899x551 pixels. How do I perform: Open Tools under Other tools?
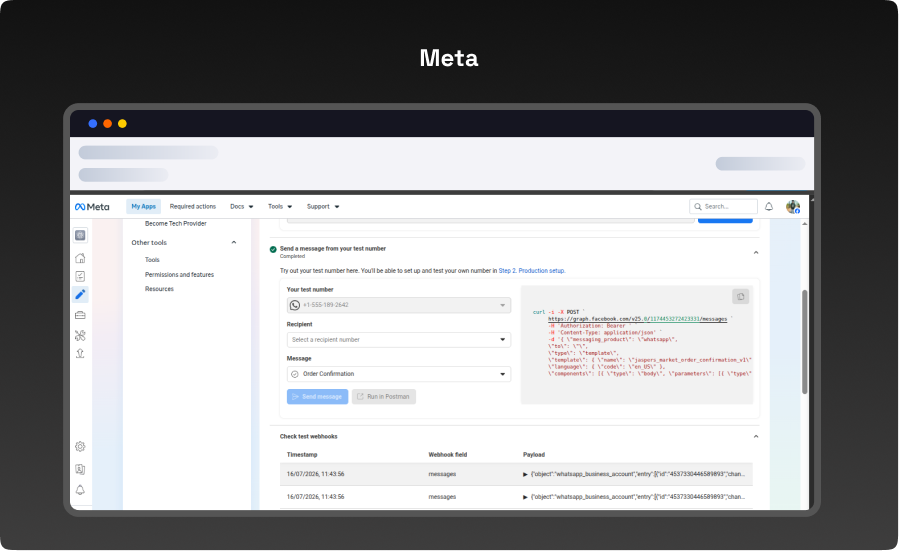(x=152, y=260)
